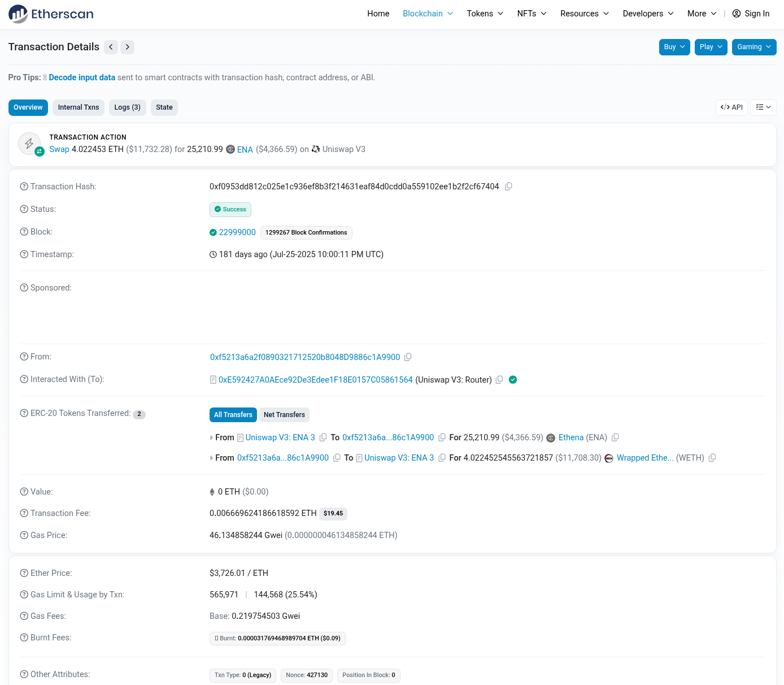Click the question mark beside Transaction Fee
784x685 pixels.
[23, 513]
